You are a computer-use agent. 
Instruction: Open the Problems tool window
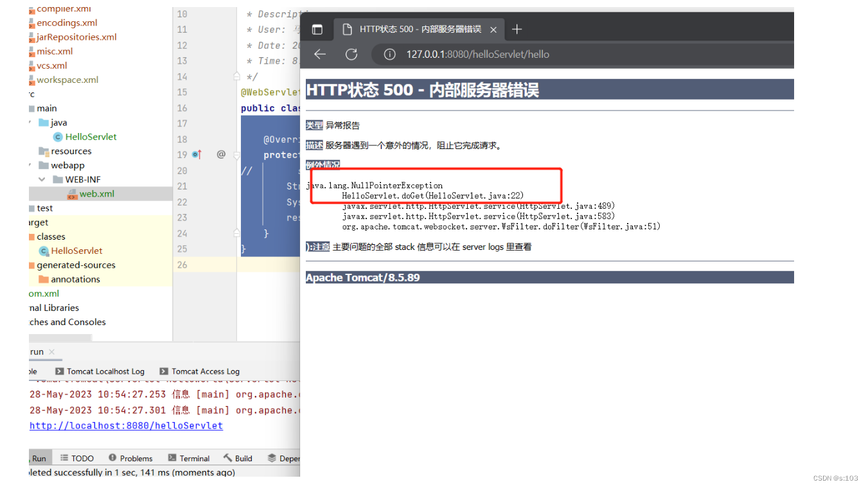pyautogui.click(x=130, y=458)
